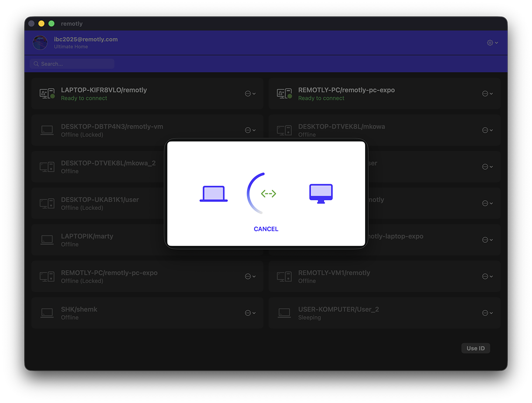Open more options for SHK/shemk
This screenshot has width=532, height=403.
click(250, 313)
